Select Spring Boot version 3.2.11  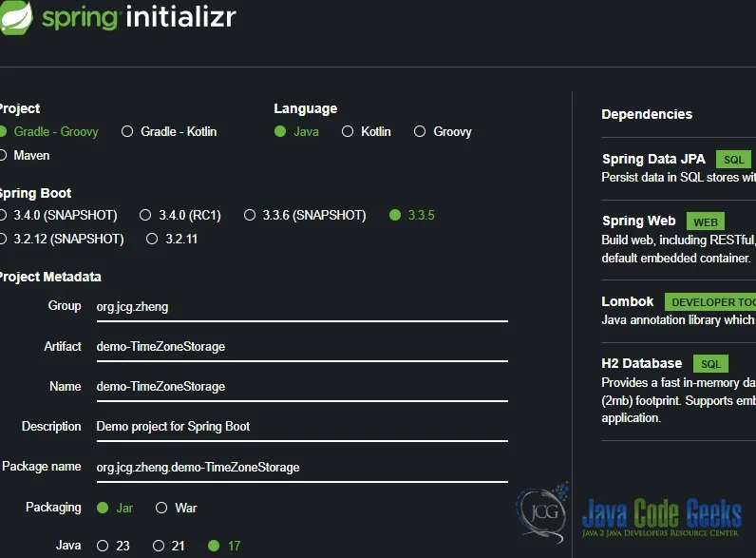[172, 239]
